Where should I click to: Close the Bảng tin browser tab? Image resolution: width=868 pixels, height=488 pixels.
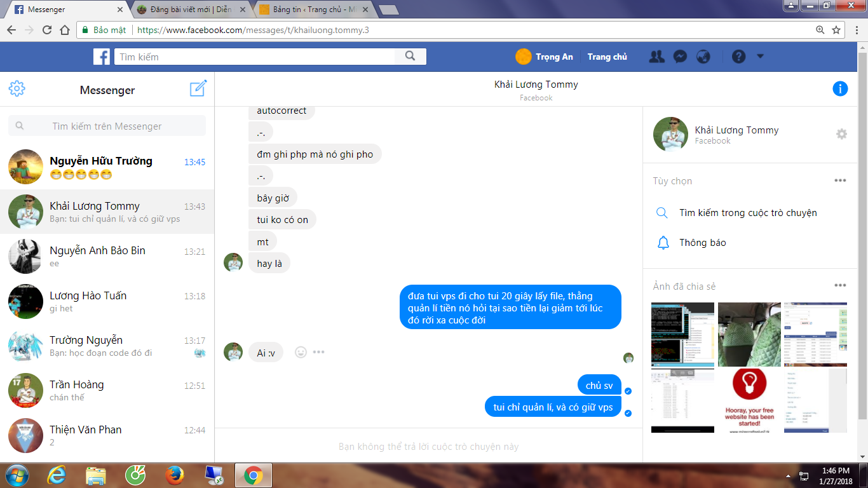click(364, 10)
